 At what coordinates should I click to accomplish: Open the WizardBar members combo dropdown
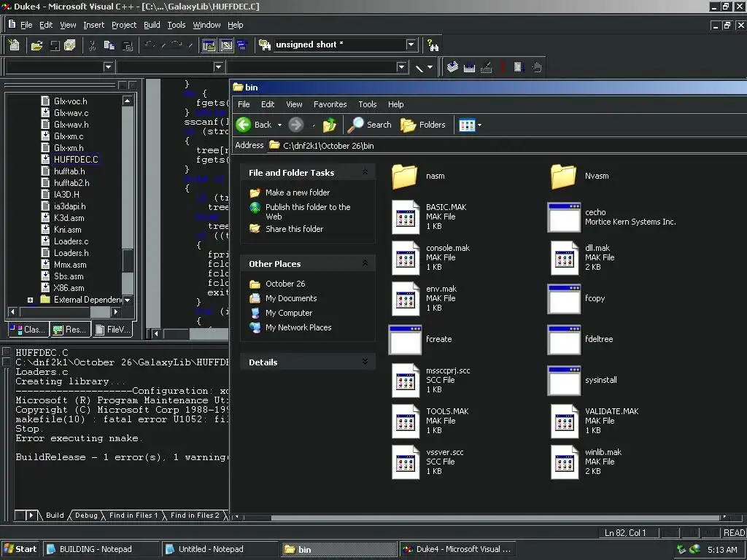401,67
